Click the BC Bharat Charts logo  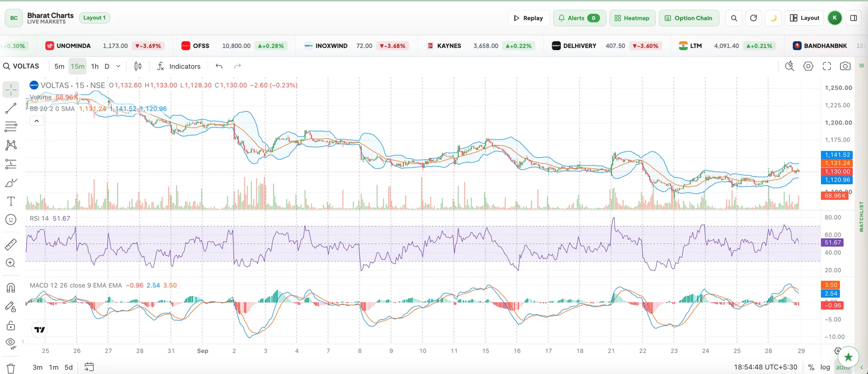click(14, 18)
